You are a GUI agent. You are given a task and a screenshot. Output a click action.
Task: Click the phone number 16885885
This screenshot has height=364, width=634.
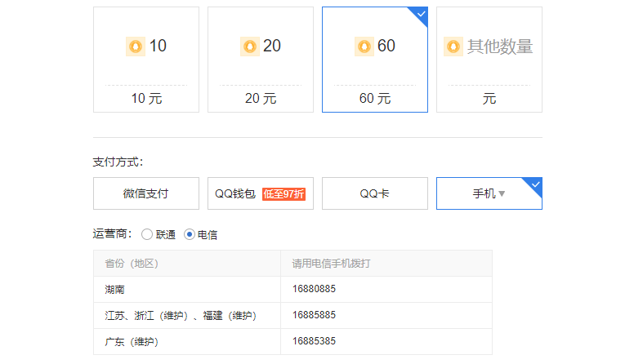coord(314,315)
